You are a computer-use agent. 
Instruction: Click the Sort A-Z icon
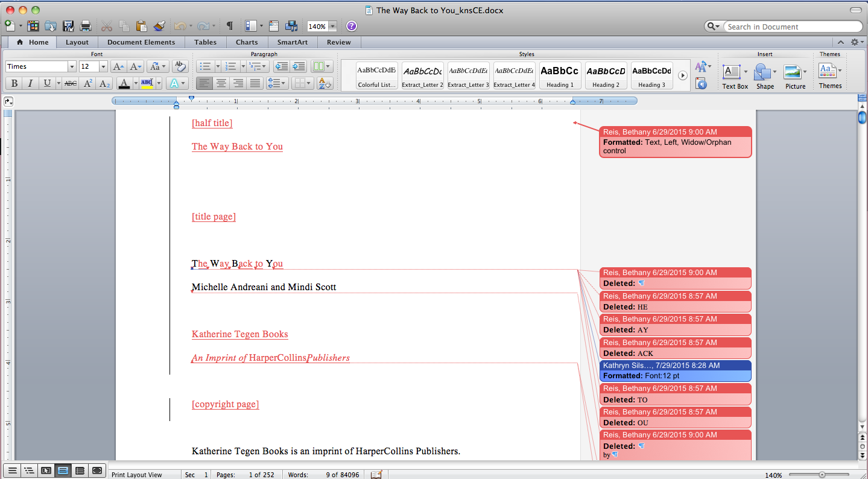[x=325, y=83]
